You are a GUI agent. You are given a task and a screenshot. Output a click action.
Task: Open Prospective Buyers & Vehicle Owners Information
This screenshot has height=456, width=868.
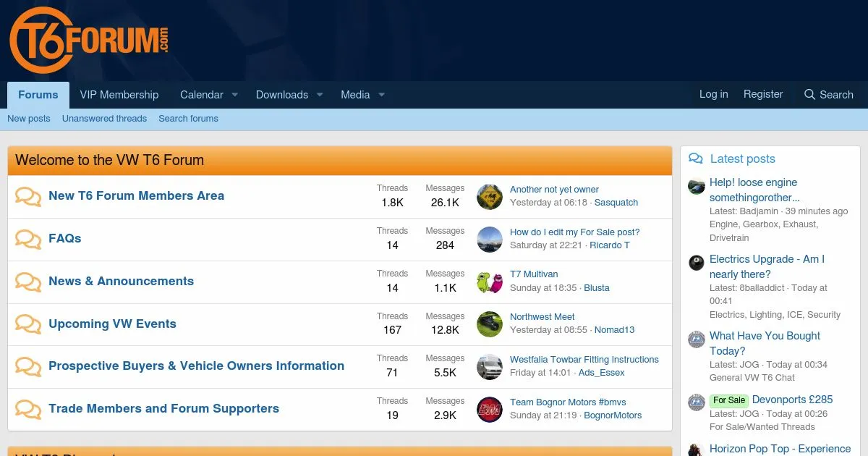tap(196, 366)
